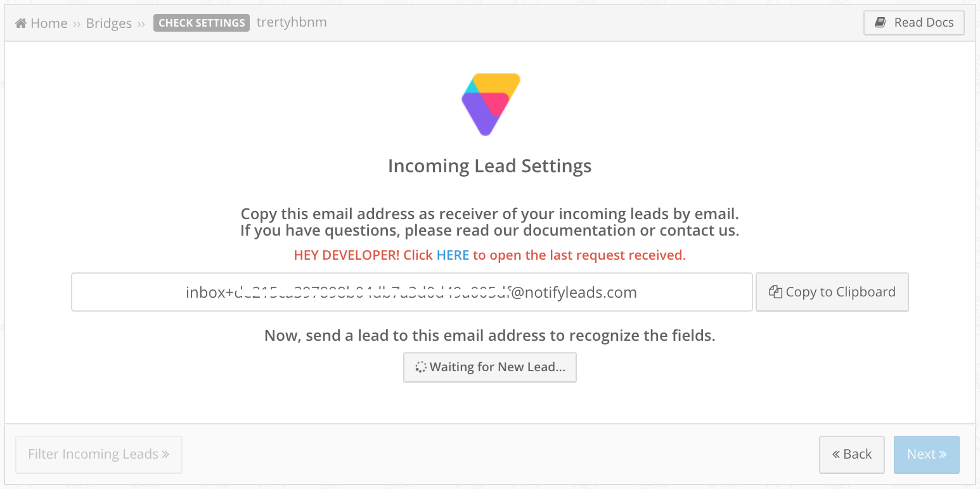Open the HERE link for last request

click(x=453, y=255)
